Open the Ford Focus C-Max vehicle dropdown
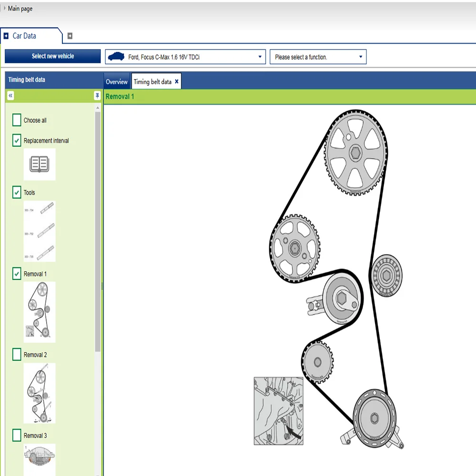The height and width of the screenshot is (476, 476). (186, 57)
